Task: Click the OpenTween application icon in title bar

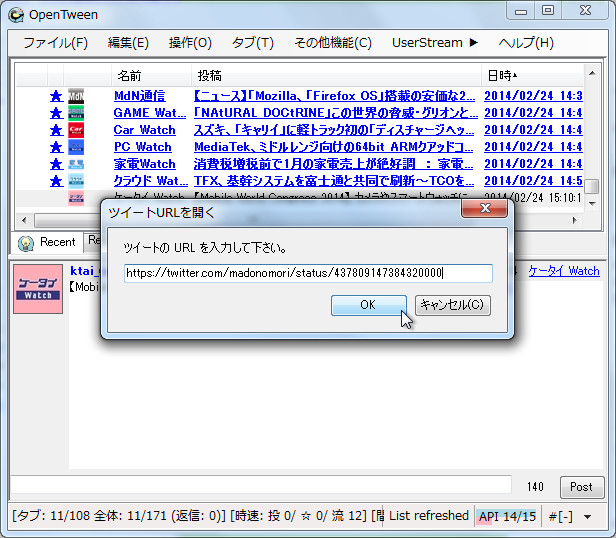Action: pos(16,15)
